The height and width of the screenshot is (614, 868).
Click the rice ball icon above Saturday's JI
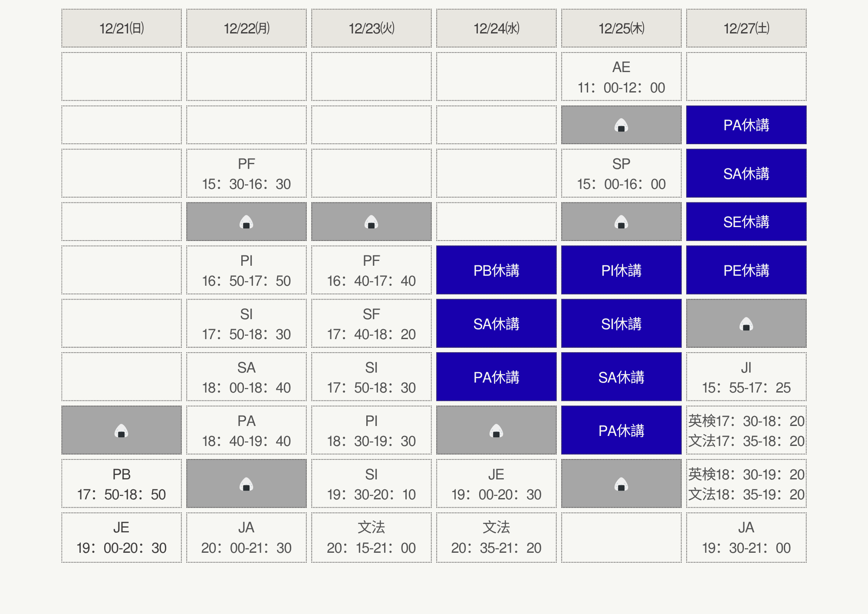click(746, 324)
